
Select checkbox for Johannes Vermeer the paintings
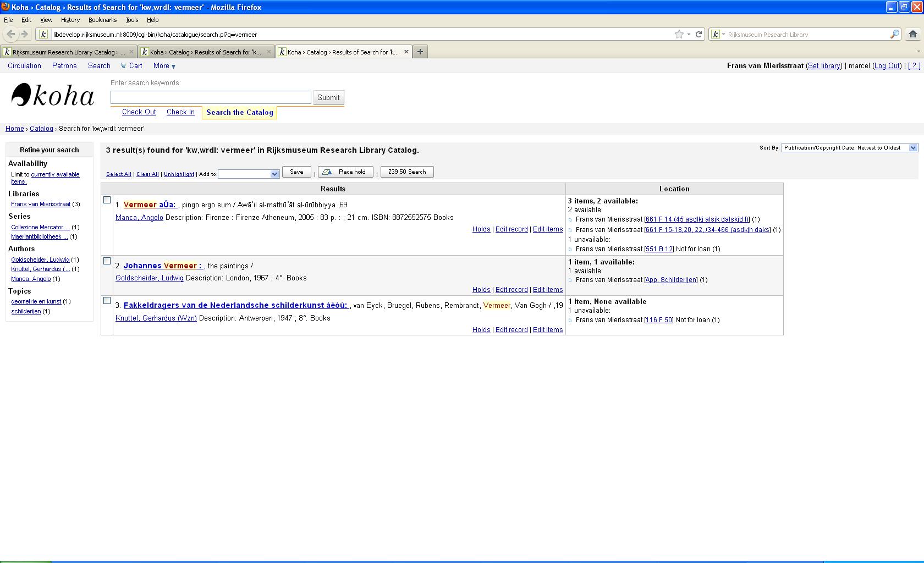coord(107,261)
